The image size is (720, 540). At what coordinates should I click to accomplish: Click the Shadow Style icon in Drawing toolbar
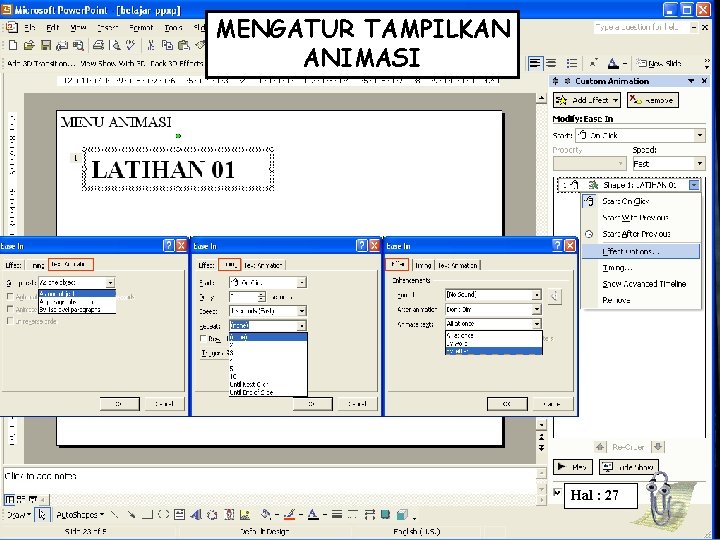[385, 515]
